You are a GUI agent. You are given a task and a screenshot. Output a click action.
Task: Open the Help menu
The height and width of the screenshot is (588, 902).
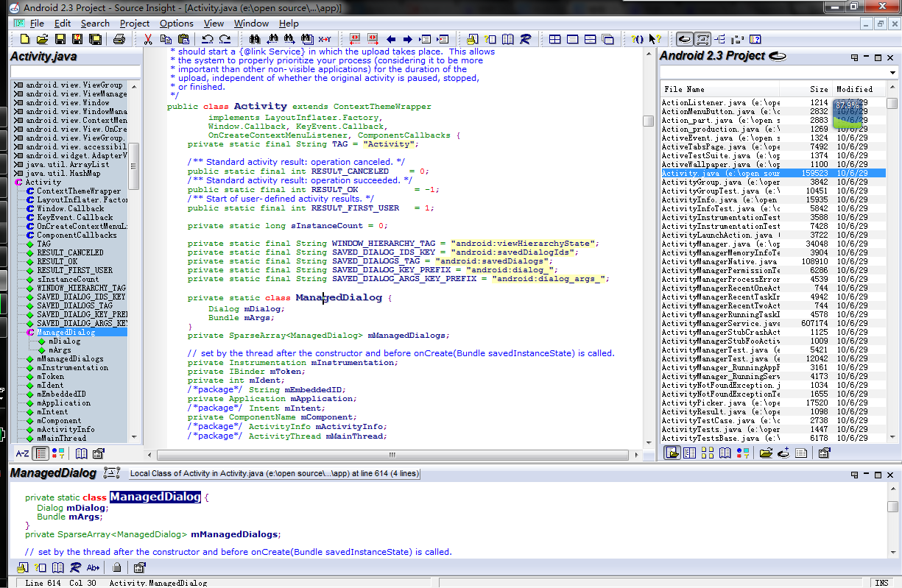click(x=289, y=23)
